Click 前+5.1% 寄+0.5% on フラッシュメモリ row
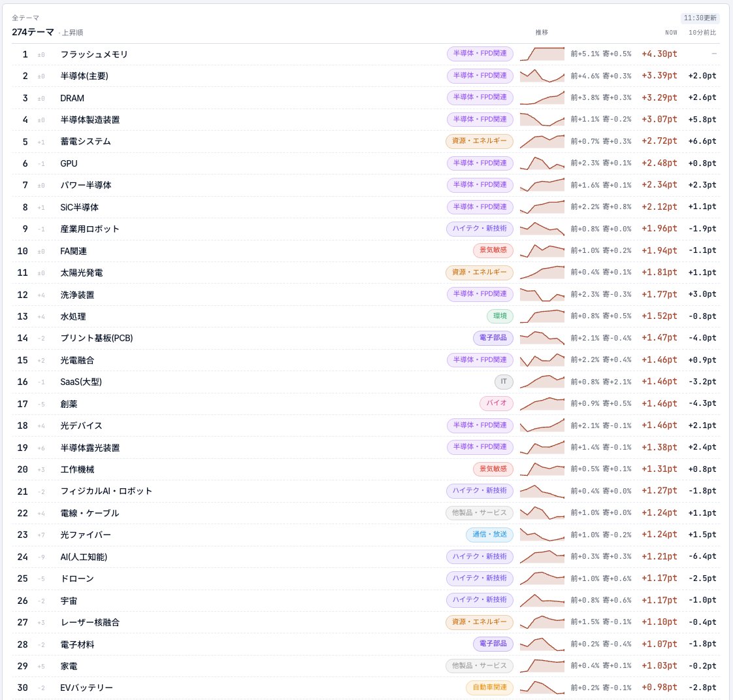The image size is (733, 700). pos(600,54)
